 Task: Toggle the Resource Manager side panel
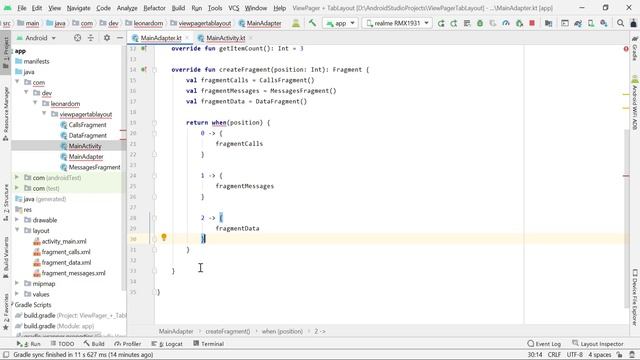tap(6, 114)
